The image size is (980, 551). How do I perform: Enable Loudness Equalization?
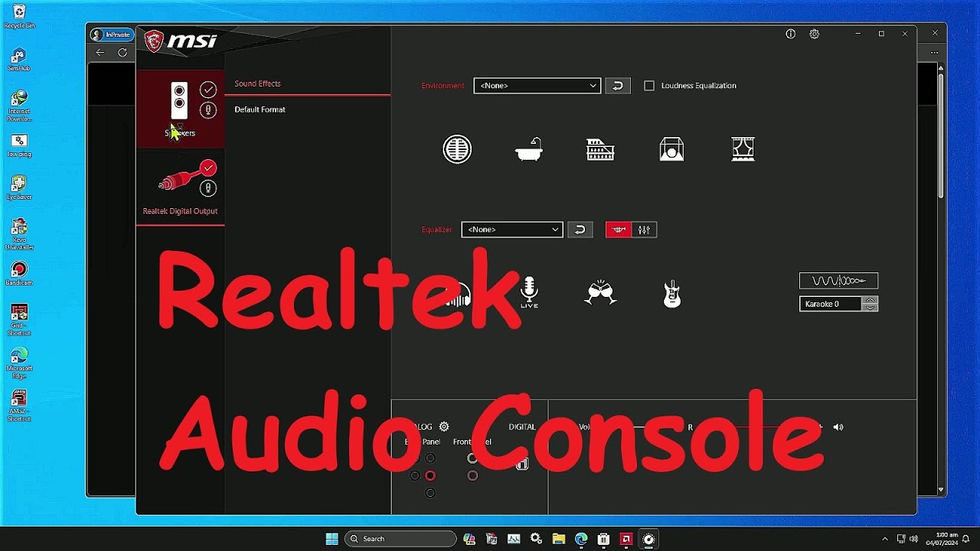click(648, 85)
